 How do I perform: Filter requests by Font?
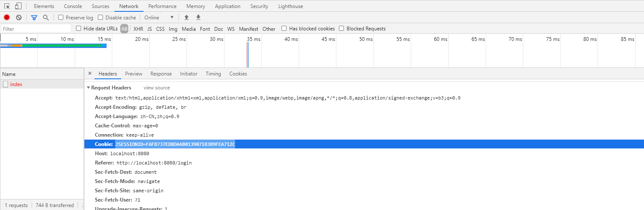205,29
